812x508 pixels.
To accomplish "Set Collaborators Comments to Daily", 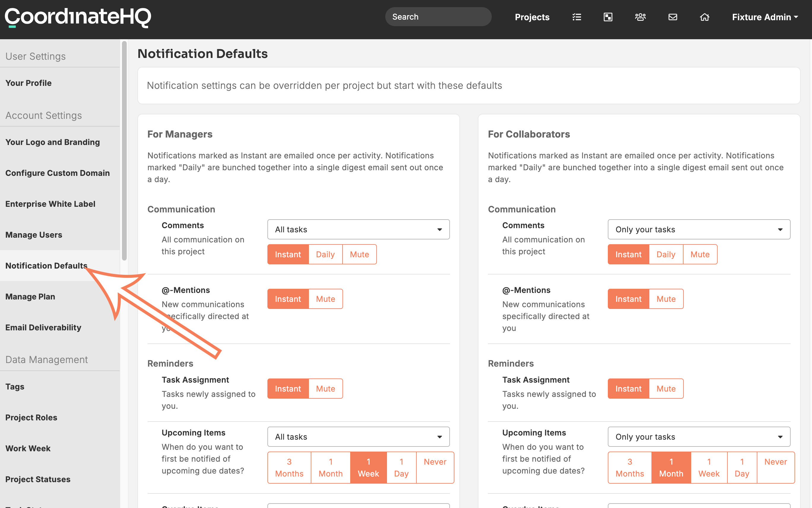I will 666,254.
